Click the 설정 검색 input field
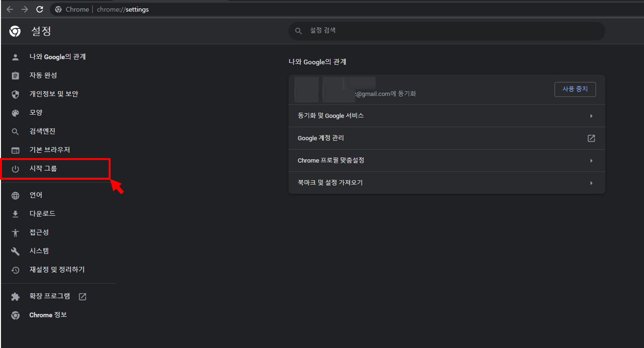 (447, 31)
